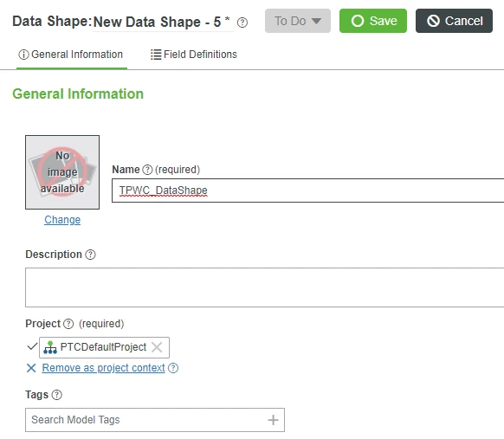Open the Field Definitions tab

point(194,55)
